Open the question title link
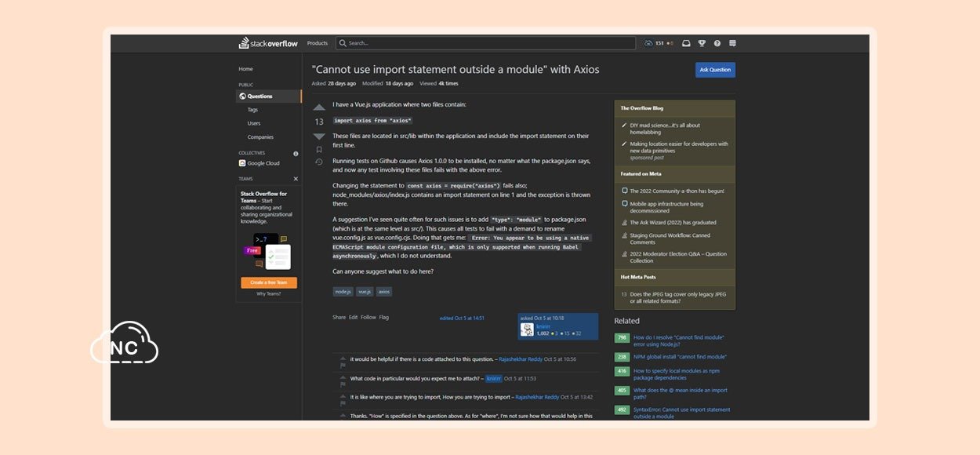Image resolution: width=980 pixels, height=455 pixels. tap(456, 69)
